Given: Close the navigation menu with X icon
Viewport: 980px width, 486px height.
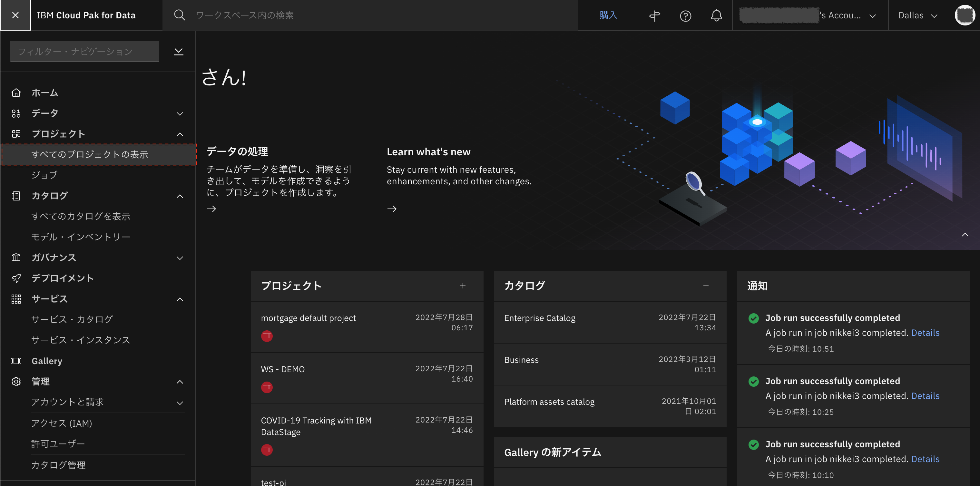Looking at the screenshot, I should (x=15, y=15).
